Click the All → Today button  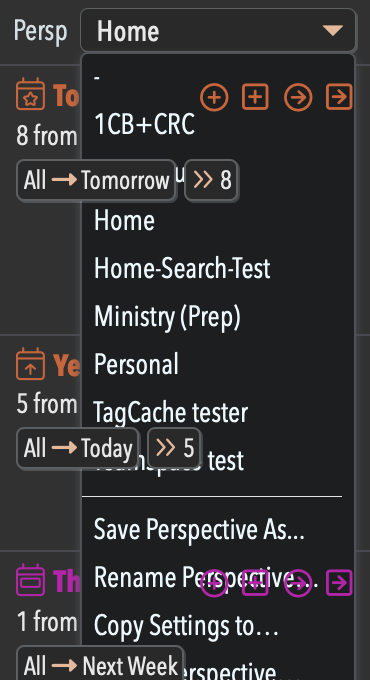click(78, 448)
